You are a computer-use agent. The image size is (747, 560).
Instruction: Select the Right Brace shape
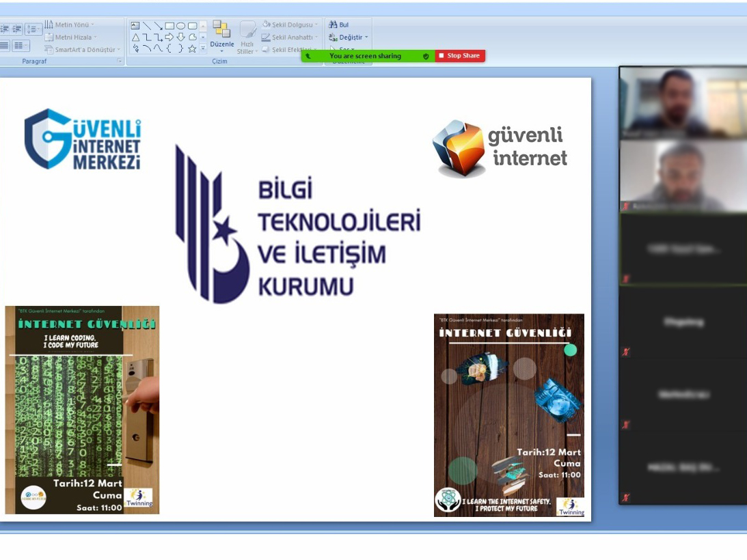pos(181,48)
